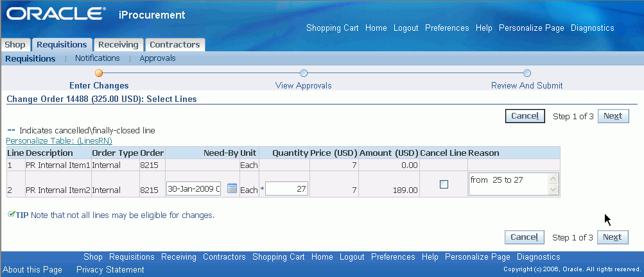Click the PR Internal Item1 description cell
644x277 pixels.
(x=58, y=165)
